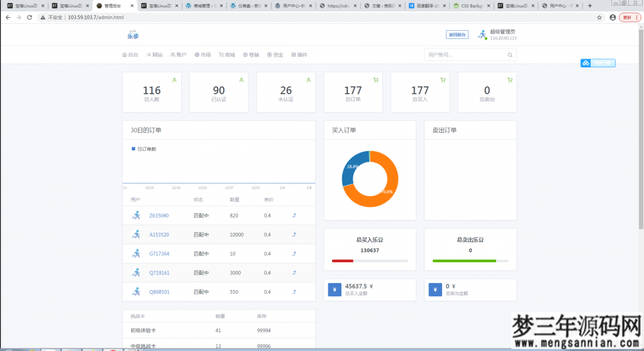
Task: Select the 市场 menu item
Action: click(203, 55)
